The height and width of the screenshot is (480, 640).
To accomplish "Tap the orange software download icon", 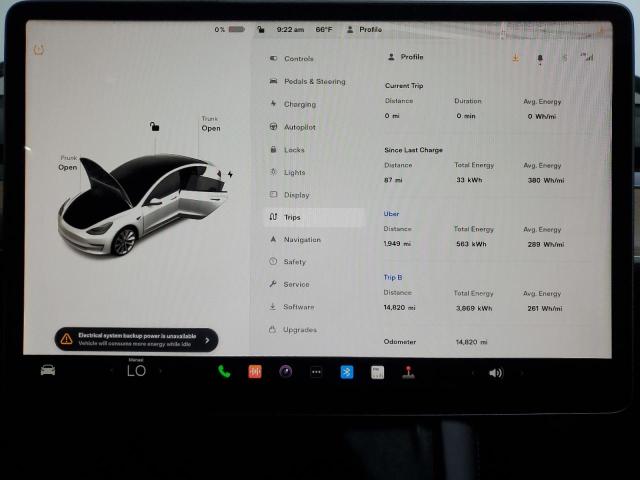I will pyautogui.click(x=516, y=58).
